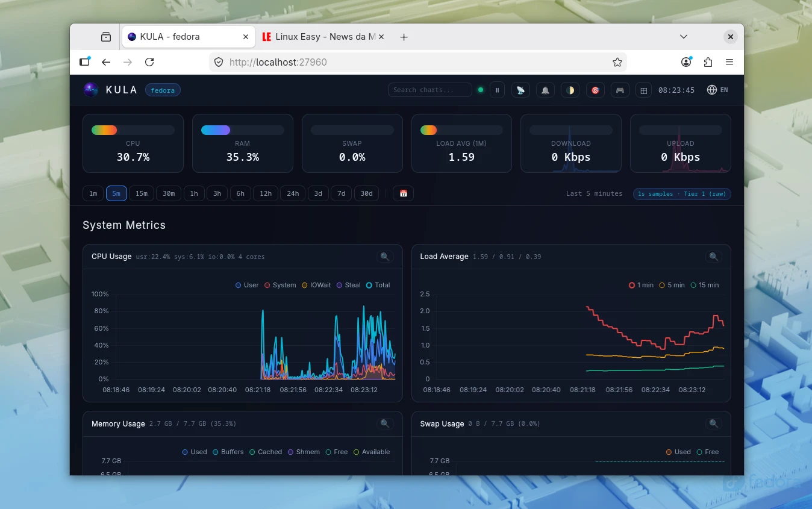Click the target (bullseye) icon
Screen dimensions: 812x509
coord(595,90)
